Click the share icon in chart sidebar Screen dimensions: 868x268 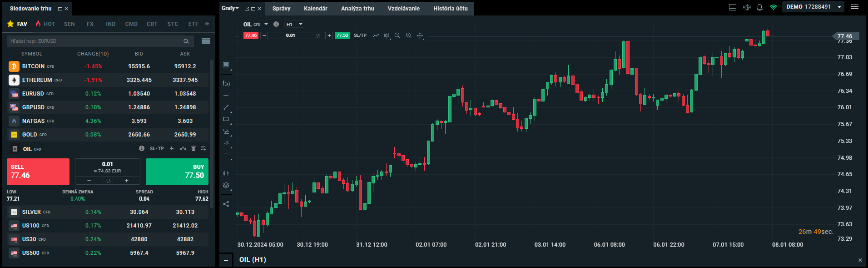pos(226,204)
